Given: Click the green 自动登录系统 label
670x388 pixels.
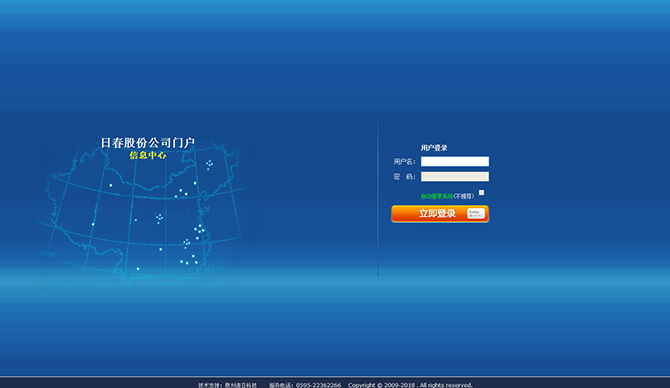Looking at the screenshot, I should (437, 196).
